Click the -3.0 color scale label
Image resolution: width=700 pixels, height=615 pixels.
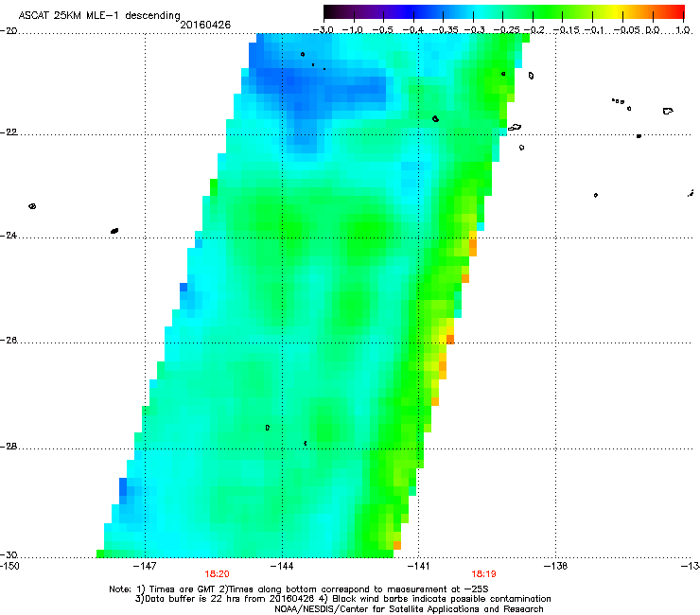pos(323,30)
